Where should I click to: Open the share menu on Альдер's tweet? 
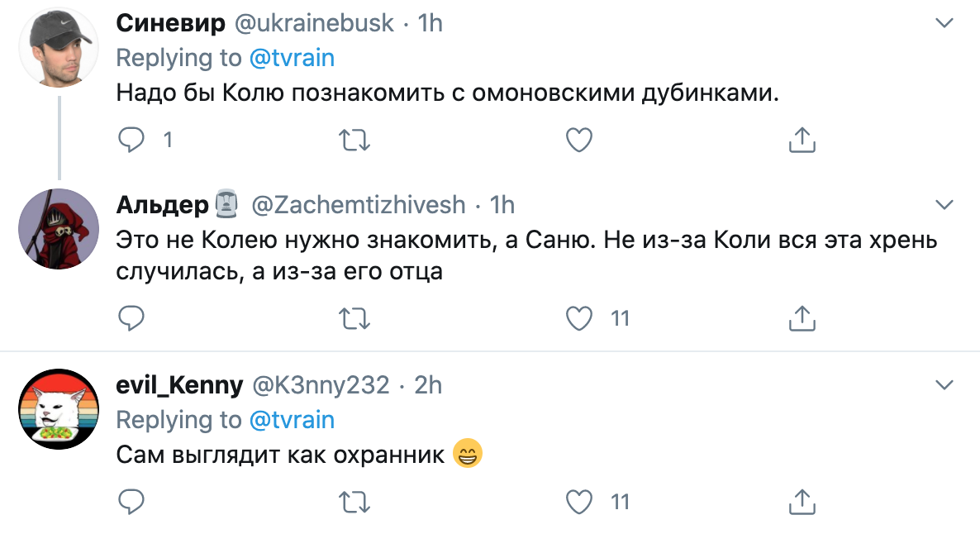[801, 317]
